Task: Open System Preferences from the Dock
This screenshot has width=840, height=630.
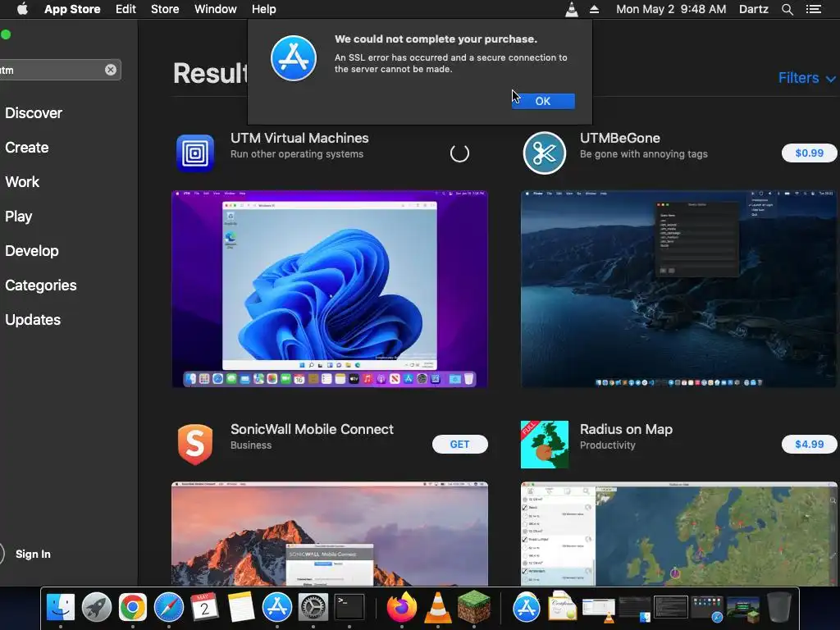Action: pyautogui.click(x=313, y=608)
